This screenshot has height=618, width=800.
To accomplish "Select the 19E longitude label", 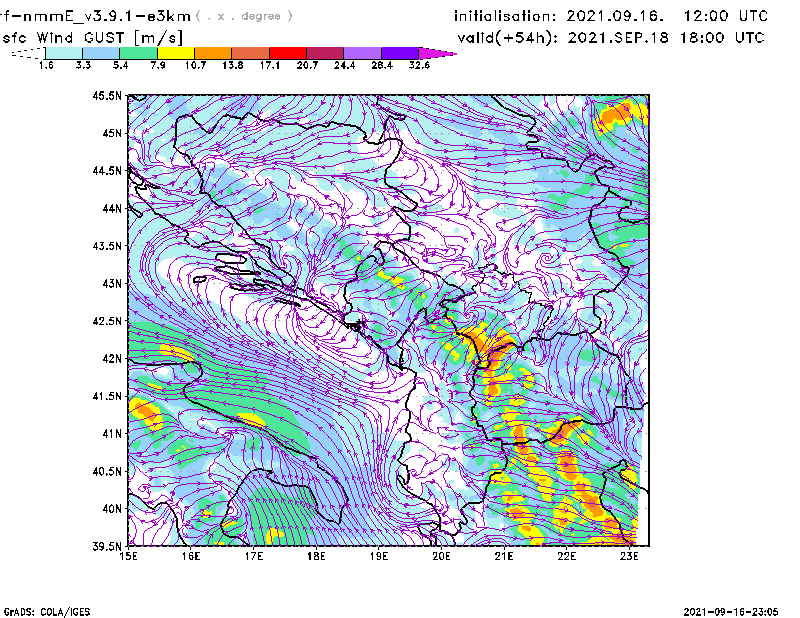I will tap(379, 556).
